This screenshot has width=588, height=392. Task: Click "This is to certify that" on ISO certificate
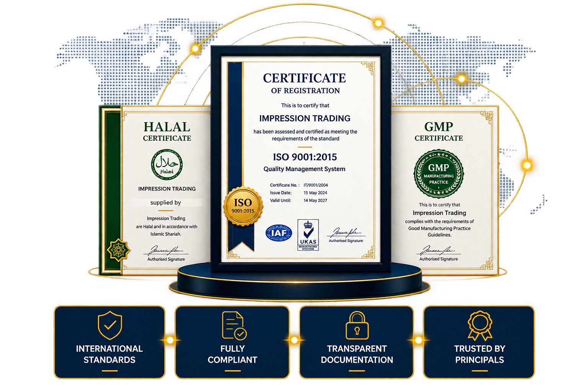(x=305, y=105)
